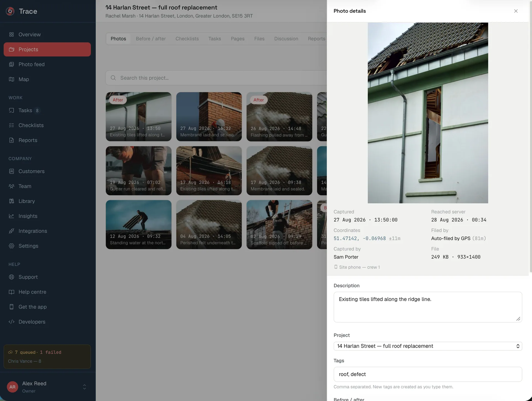Open Photo feed icon in sidebar
532x401 pixels.
[x=11, y=64]
